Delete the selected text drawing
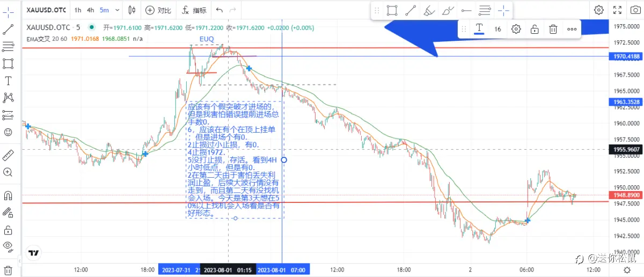The image size is (644, 277). point(553,29)
